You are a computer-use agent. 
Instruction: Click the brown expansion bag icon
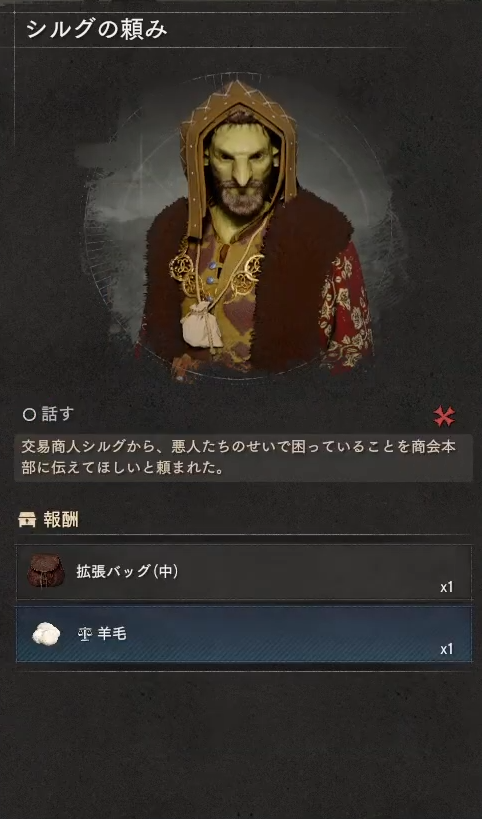coord(46,571)
